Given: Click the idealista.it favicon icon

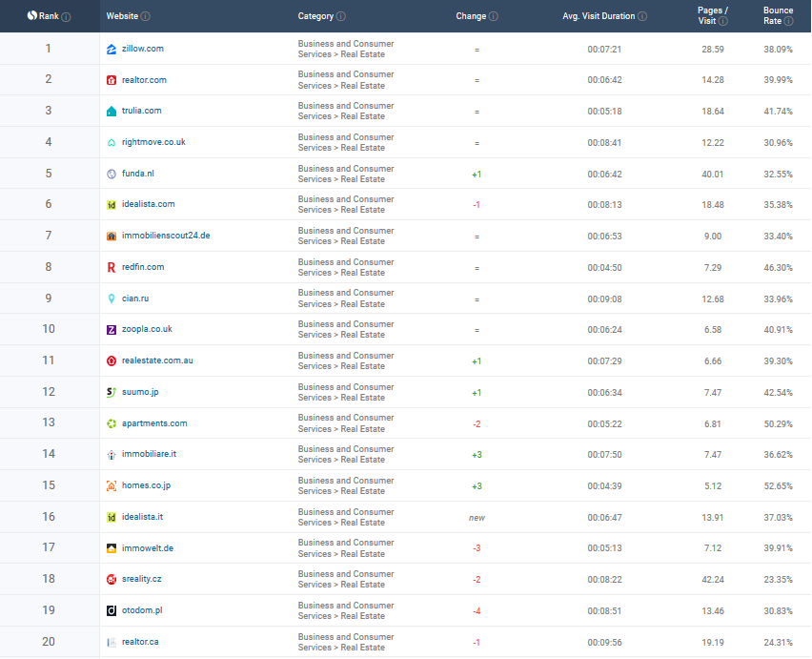Looking at the screenshot, I should pos(112,517).
